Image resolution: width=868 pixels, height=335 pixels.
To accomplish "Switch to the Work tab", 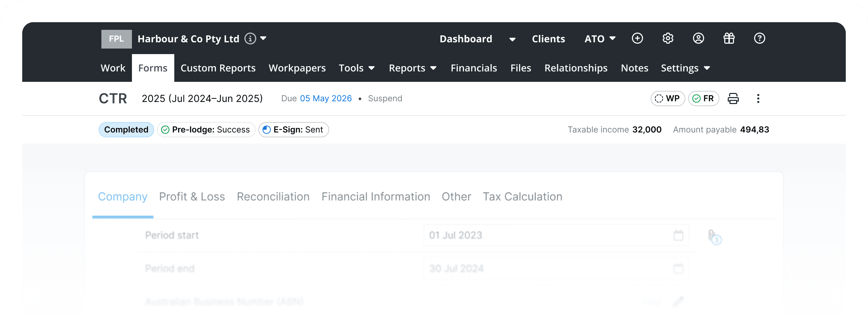I will (x=113, y=68).
